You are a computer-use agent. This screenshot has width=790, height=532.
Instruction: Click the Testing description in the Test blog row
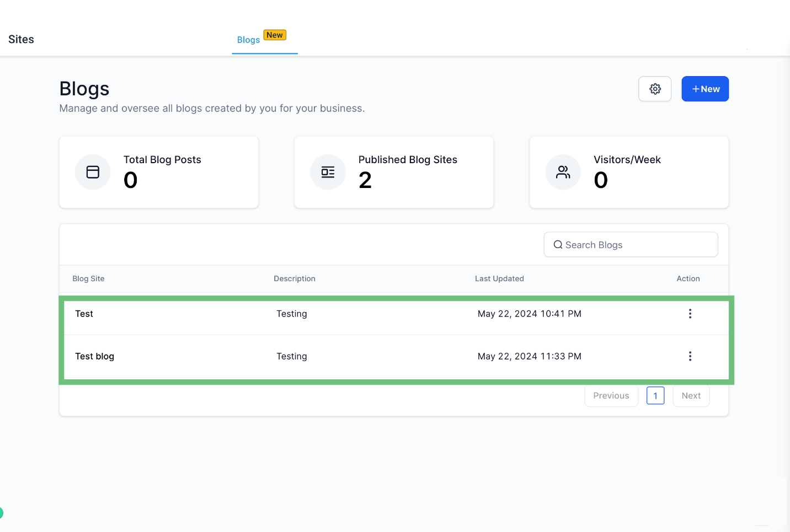point(292,356)
